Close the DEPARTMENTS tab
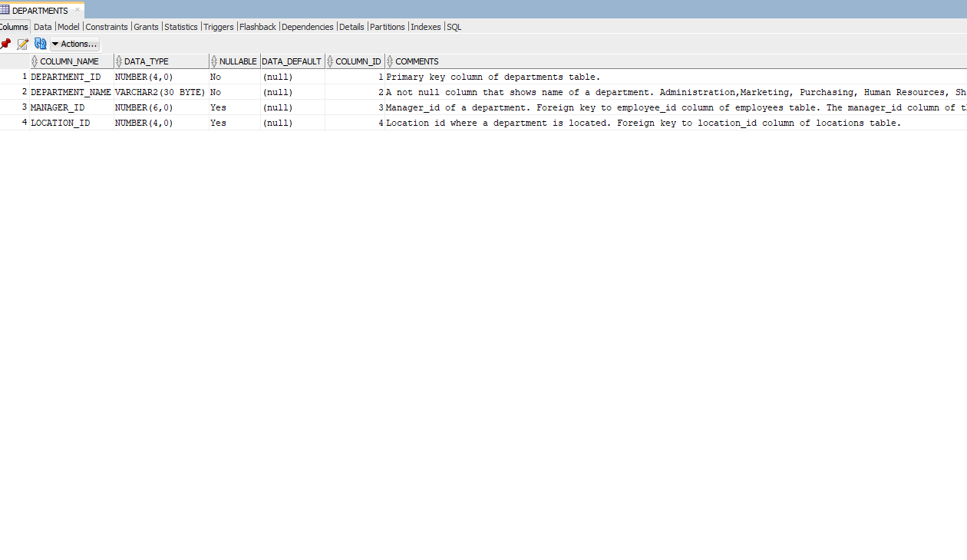Image resolution: width=967 pixels, height=560 pixels. (78, 10)
